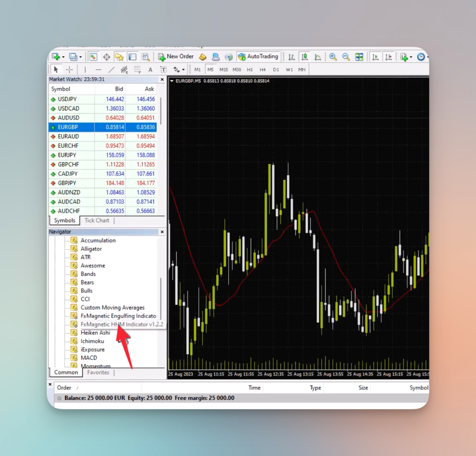Open the arrows tool dropdown
Viewport: 476px width, 456px height.
coord(183,69)
